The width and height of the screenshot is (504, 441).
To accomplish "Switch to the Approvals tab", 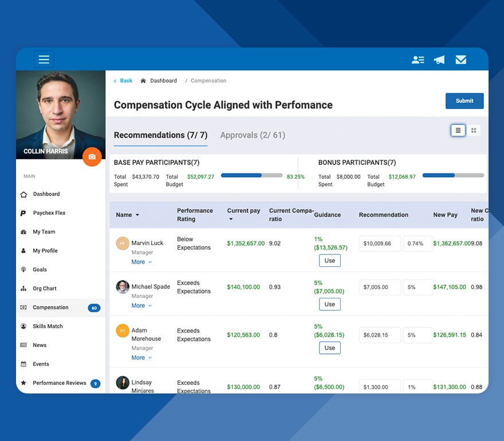I will 252,135.
